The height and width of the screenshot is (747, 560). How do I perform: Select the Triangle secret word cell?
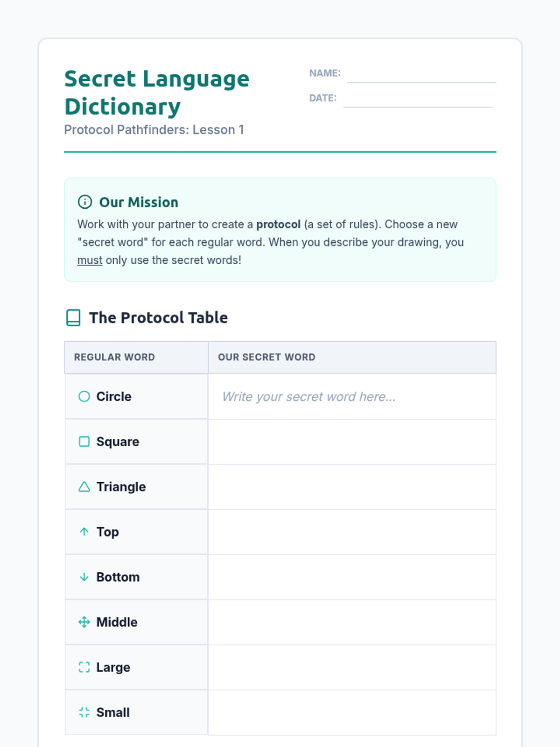point(352,487)
